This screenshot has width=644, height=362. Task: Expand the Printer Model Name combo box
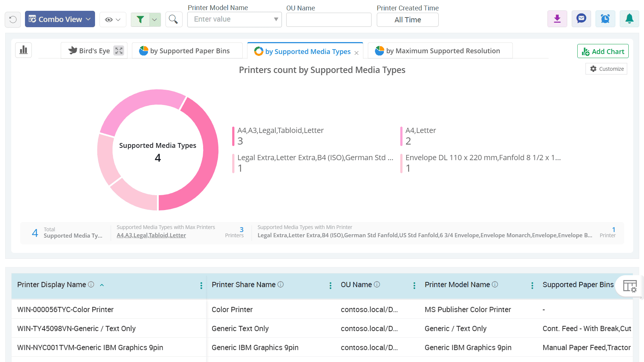276,19
